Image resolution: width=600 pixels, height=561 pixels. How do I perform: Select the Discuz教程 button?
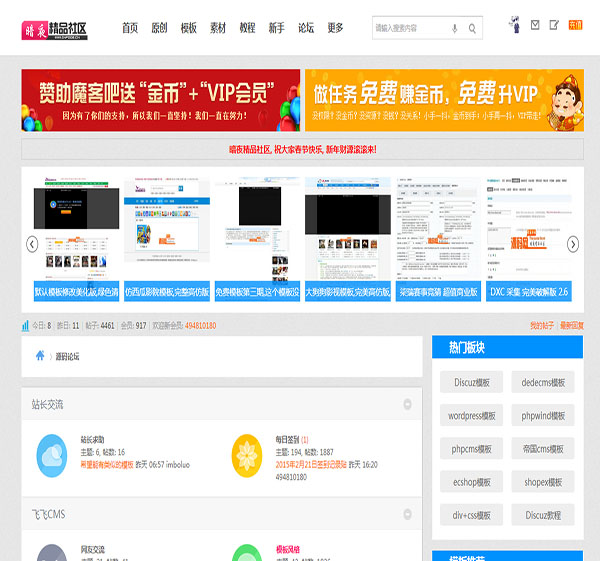[x=543, y=515]
